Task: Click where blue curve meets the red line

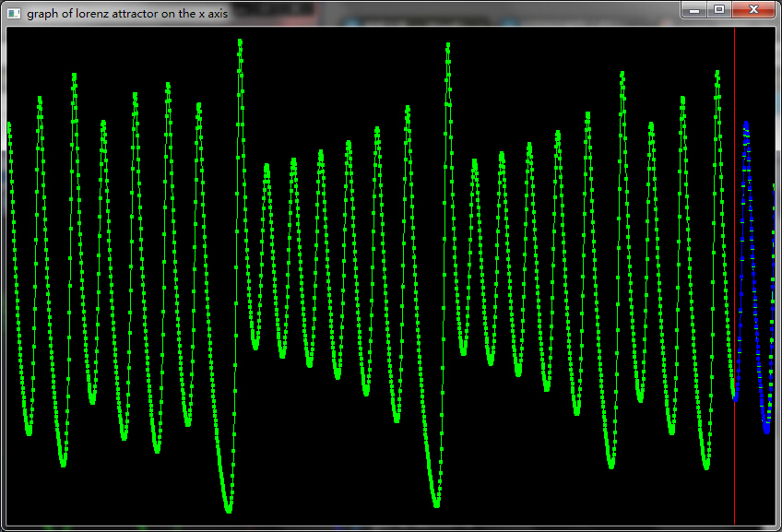Action: [x=735, y=396]
